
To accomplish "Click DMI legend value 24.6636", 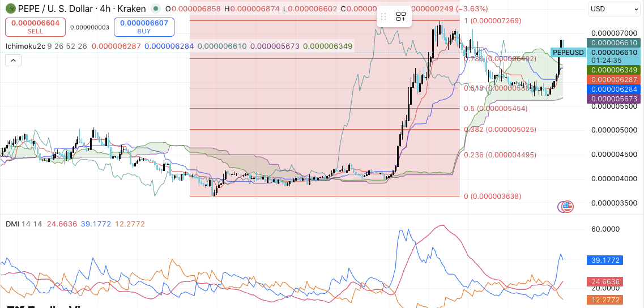I will pyautogui.click(x=62, y=224).
